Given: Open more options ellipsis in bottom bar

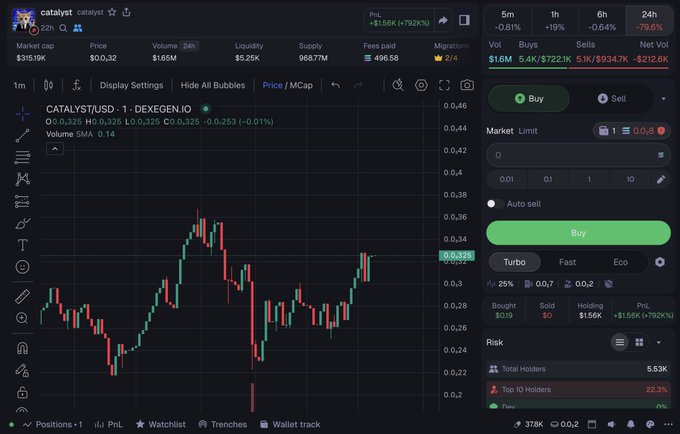Looking at the screenshot, I should 668,424.
